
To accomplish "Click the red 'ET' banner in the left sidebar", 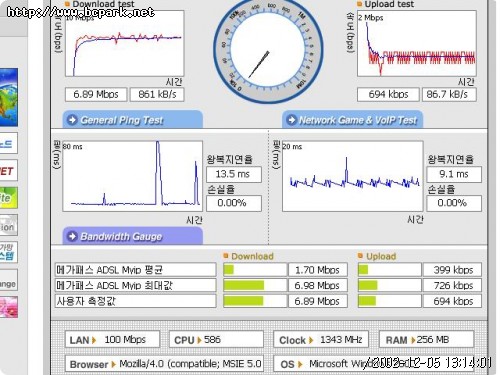I will pyautogui.click(x=9, y=171).
